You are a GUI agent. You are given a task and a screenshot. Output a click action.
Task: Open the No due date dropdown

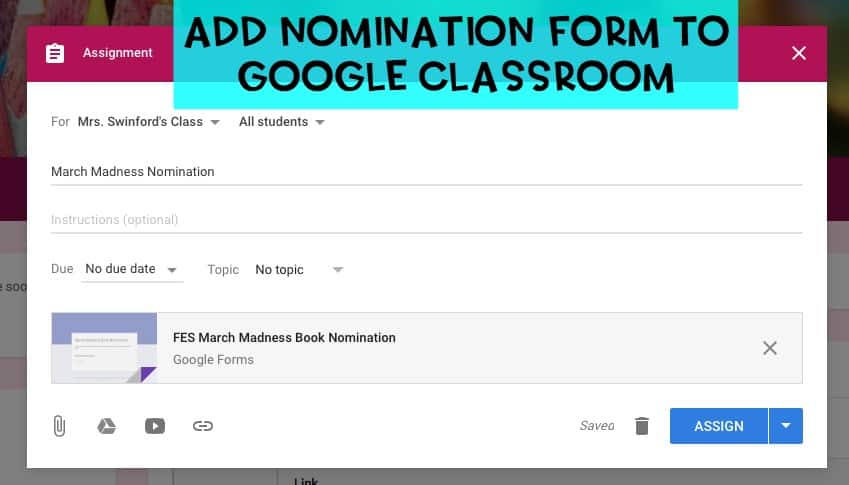[x=132, y=269]
